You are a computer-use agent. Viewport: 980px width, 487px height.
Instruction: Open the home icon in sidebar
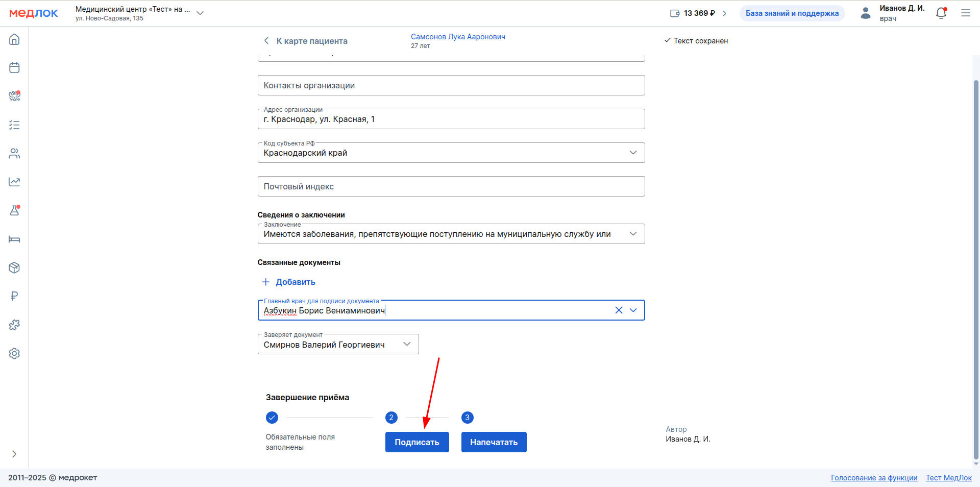(x=14, y=39)
